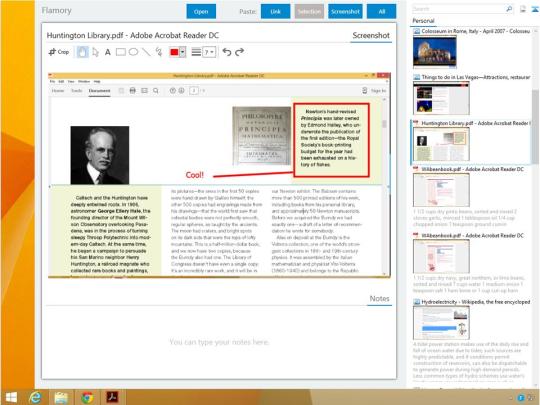Open Adobe Acrobat from taskbar
This screenshot has height=405, width=540.
[x=112, y=397]
